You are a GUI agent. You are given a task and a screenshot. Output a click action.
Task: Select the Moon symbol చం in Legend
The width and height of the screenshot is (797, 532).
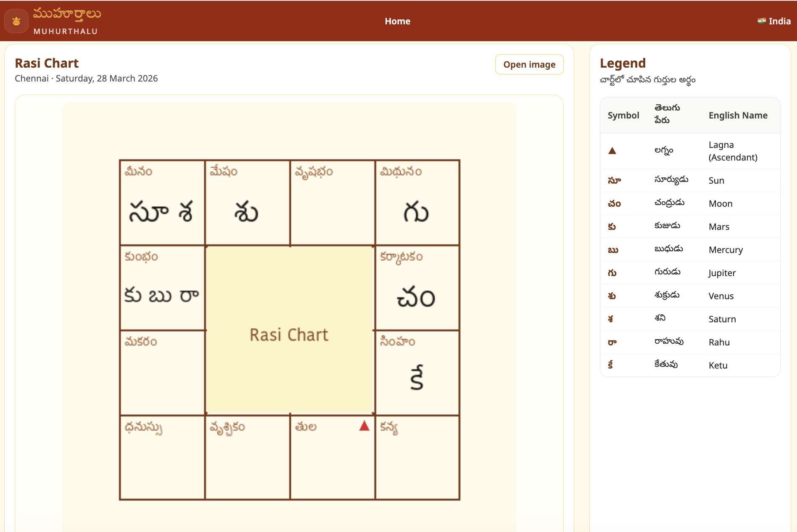(613, 203)
